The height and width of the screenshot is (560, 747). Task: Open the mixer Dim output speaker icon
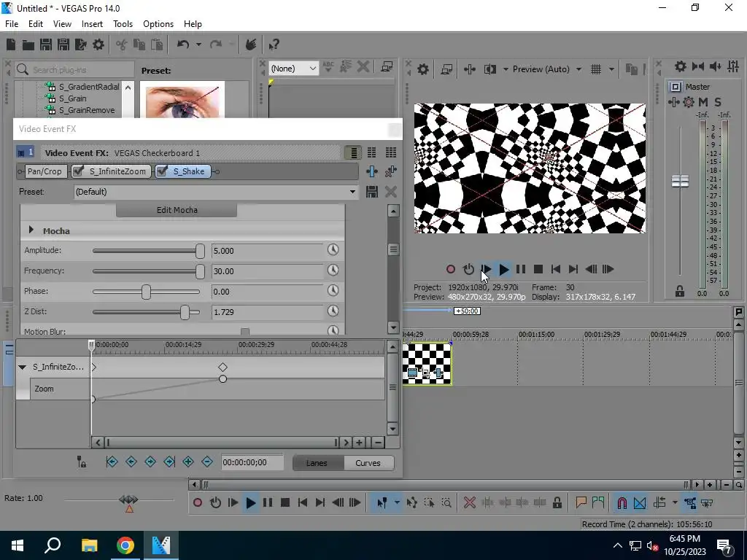(716, 66)
